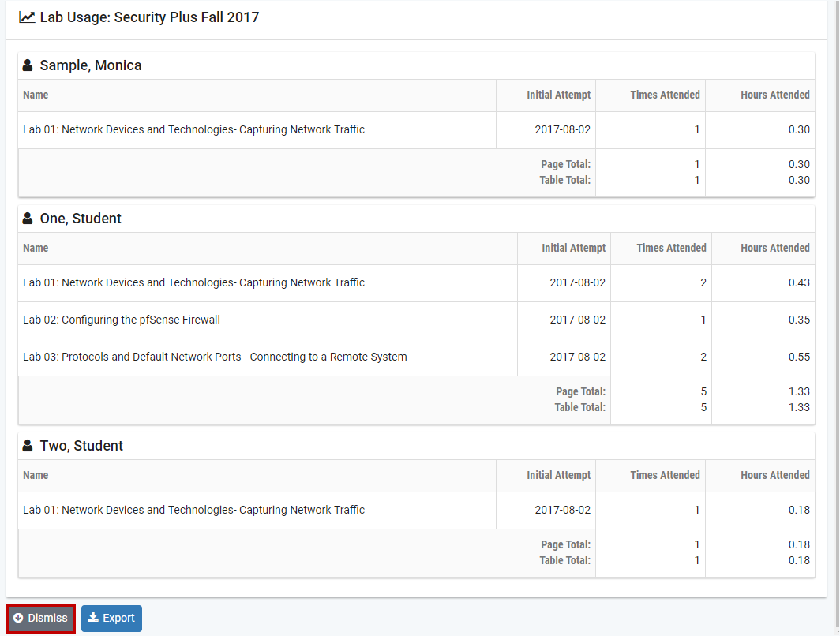Viewport: 840px width, 636px height.
Task: Sort Two, Student table by Times Attended
Action: (x=665, y=475)
